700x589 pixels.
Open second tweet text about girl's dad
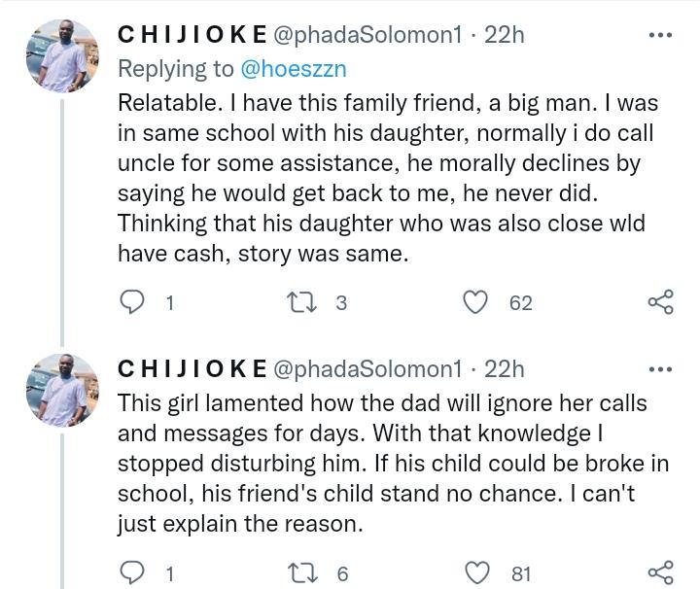click(393, 464)
